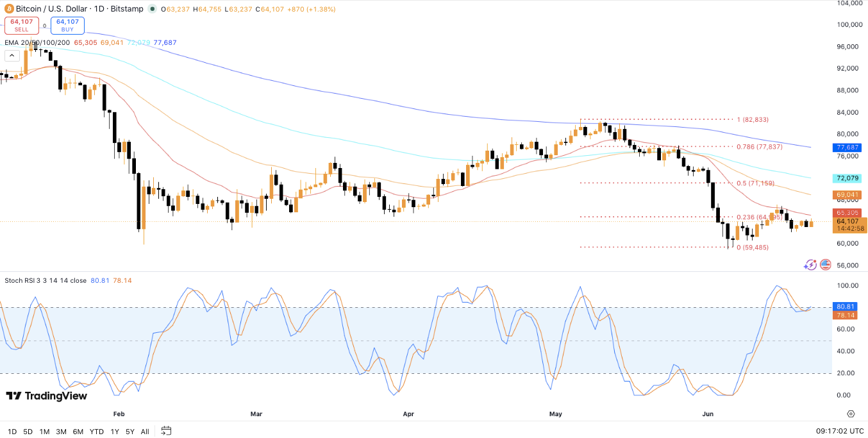
Task: Click the 65,305 EMA 20 price label
Action: (x=846, y=213)
